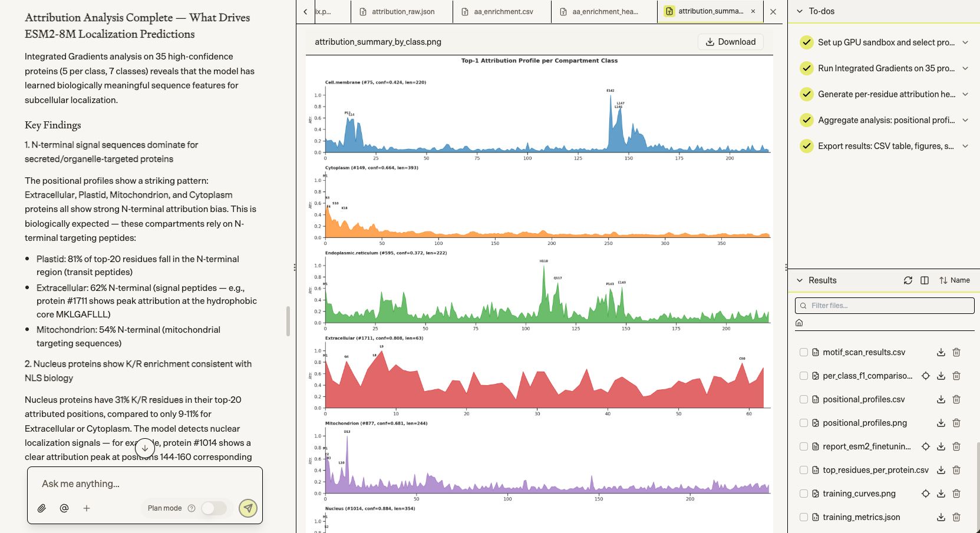Click the help icon beside Plan mode
Viewport: 980px width, 533px height.
tap(192, 508)
